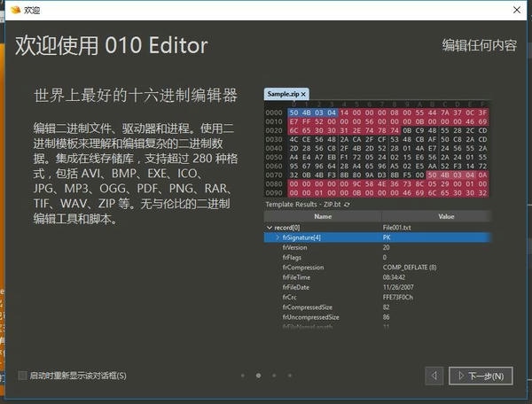Collapse the record[0] tree row

click(x=270, y=228)
